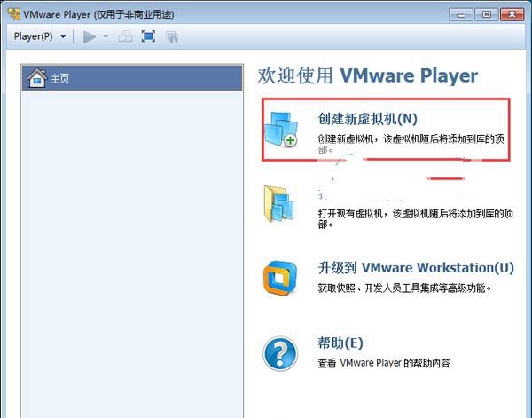Select the 主页 home item in library
The width and height of the screenshot is (532, 418).
[132, 78]
